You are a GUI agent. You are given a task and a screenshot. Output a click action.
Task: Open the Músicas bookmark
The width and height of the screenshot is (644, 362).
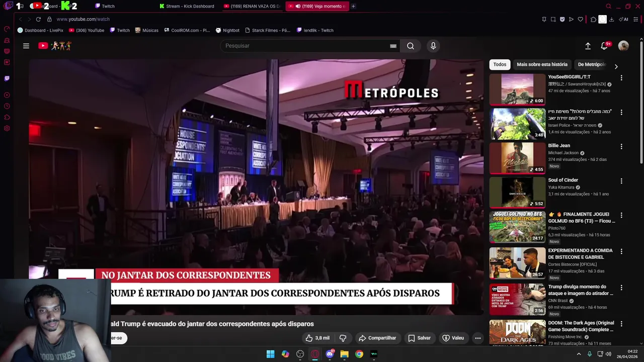click(146, 30)
